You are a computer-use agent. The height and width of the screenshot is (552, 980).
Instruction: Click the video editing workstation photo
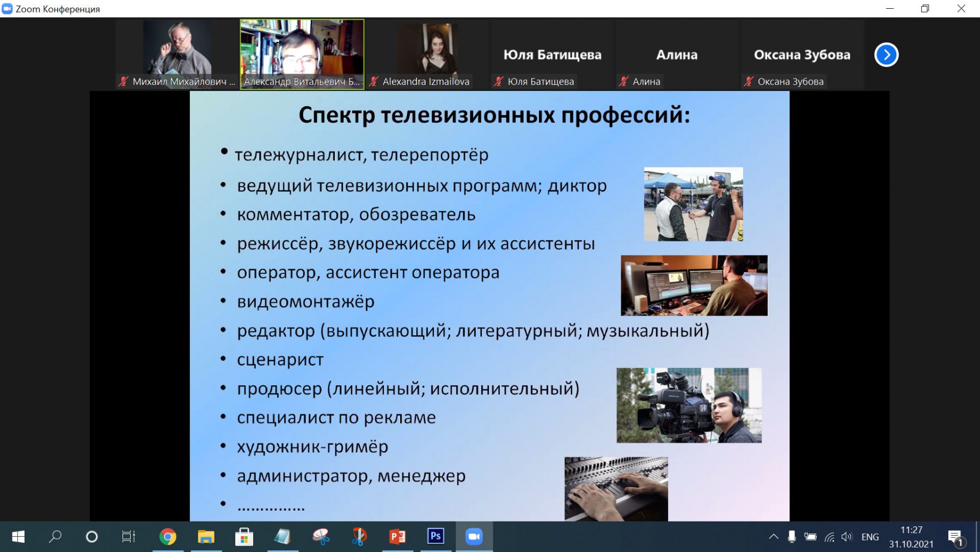click(x=694, y=286)
